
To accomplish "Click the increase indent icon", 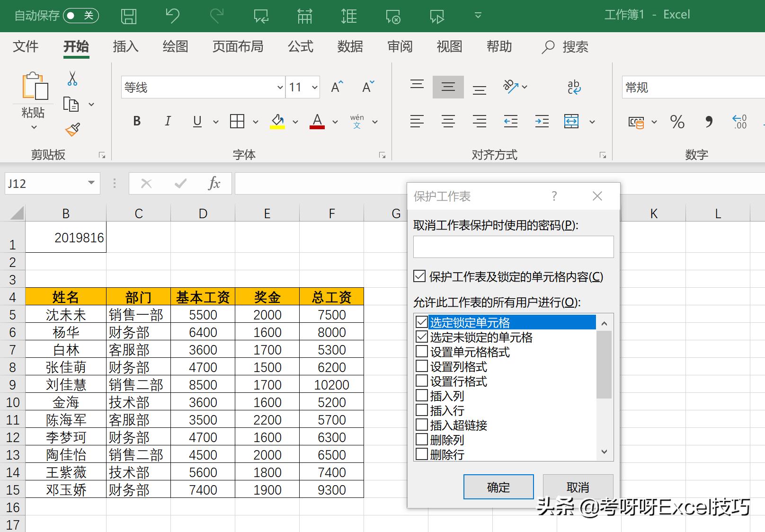I will pos(542,121).
